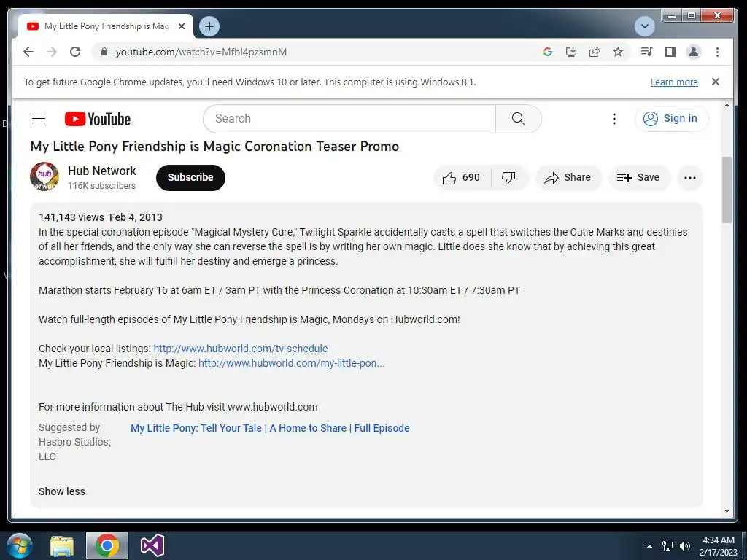Viewport: 747px width, 560px height.
Task: Click the Sign in button
Action: 672,119
